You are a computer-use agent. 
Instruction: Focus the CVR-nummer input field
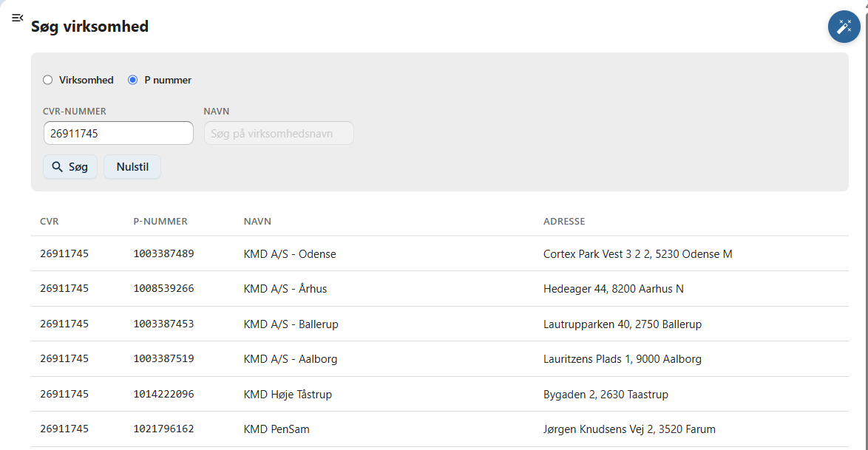[x=118, y=134]
